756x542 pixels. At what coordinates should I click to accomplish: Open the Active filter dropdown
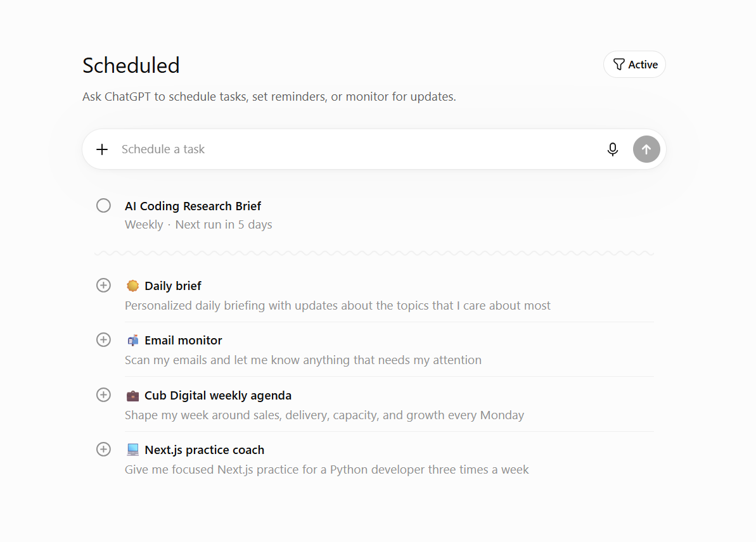click(x=634, y=65)
